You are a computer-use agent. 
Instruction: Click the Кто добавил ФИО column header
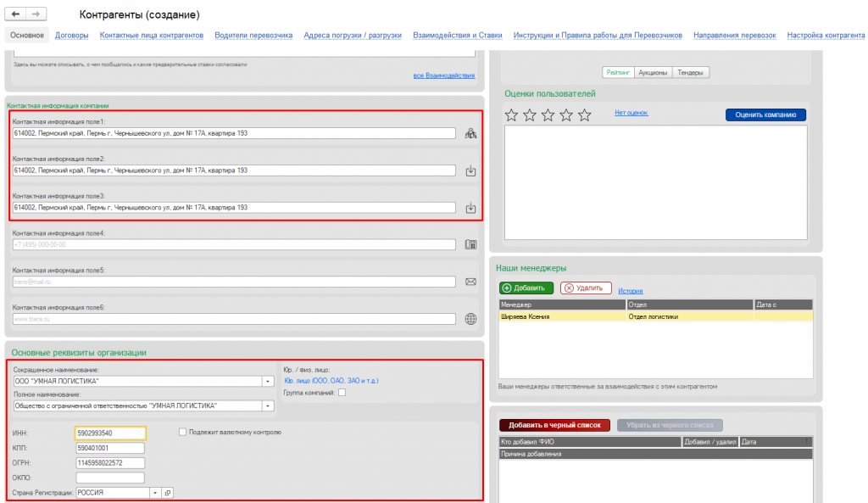590,442
